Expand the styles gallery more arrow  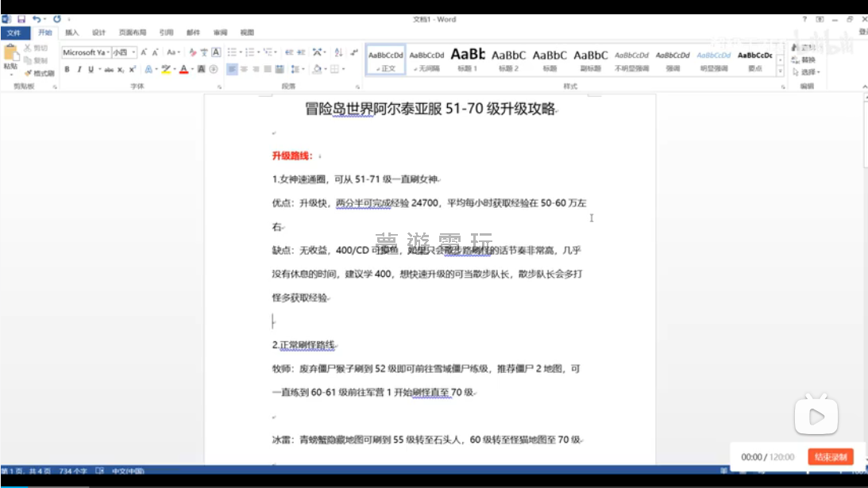pyautogui.click(x=781, y=71)
